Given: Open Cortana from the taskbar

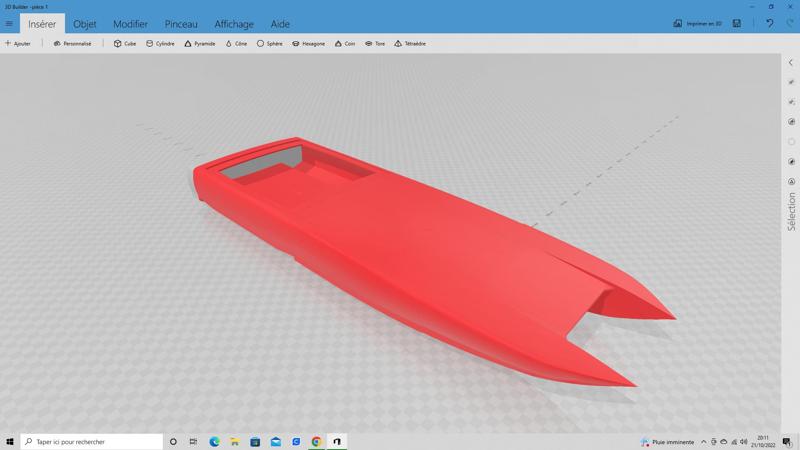Looking at the screenshot, I should point(173,442).
